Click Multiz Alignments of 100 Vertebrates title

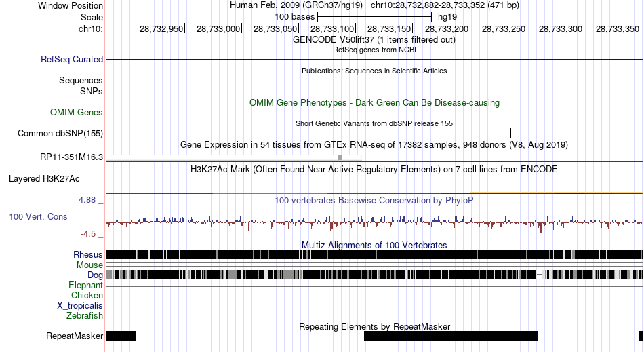click(x=374, y=246)
